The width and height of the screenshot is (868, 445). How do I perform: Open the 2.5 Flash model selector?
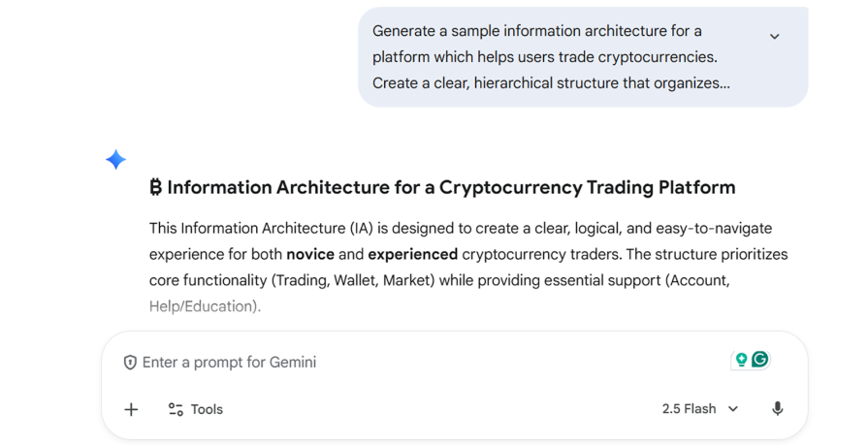tap(689, 409)
